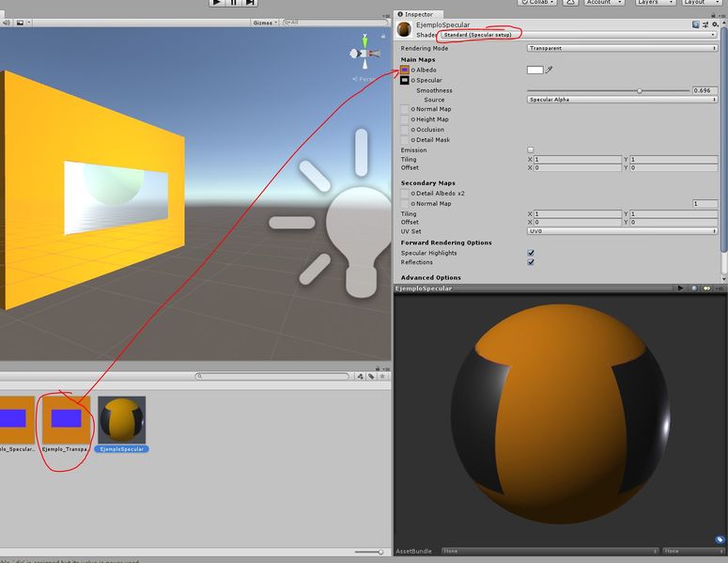Disable the Specular Highlights checkbox
The image size is (728, 563).
(531, 253)
